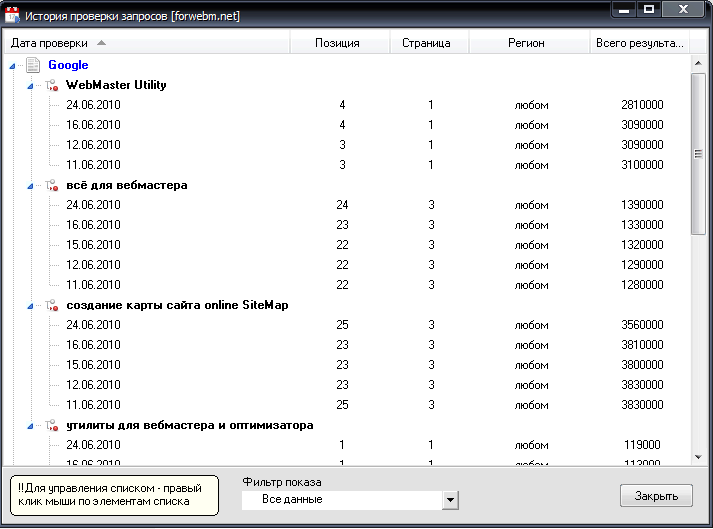Sort by Дата проверки column header
The image size is (713, 529).
click(50, 43)
